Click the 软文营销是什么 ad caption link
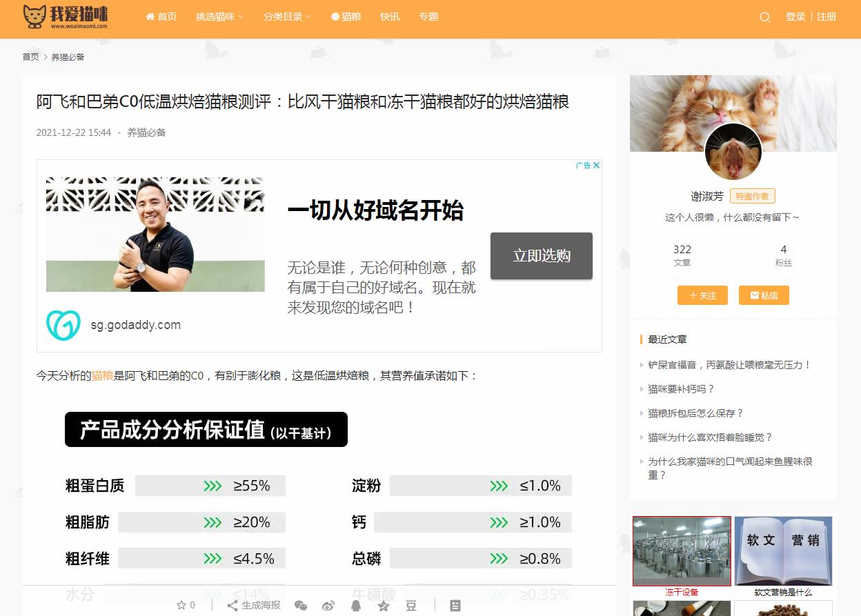This screenshot has width=861, height=616. click(783, 592)
